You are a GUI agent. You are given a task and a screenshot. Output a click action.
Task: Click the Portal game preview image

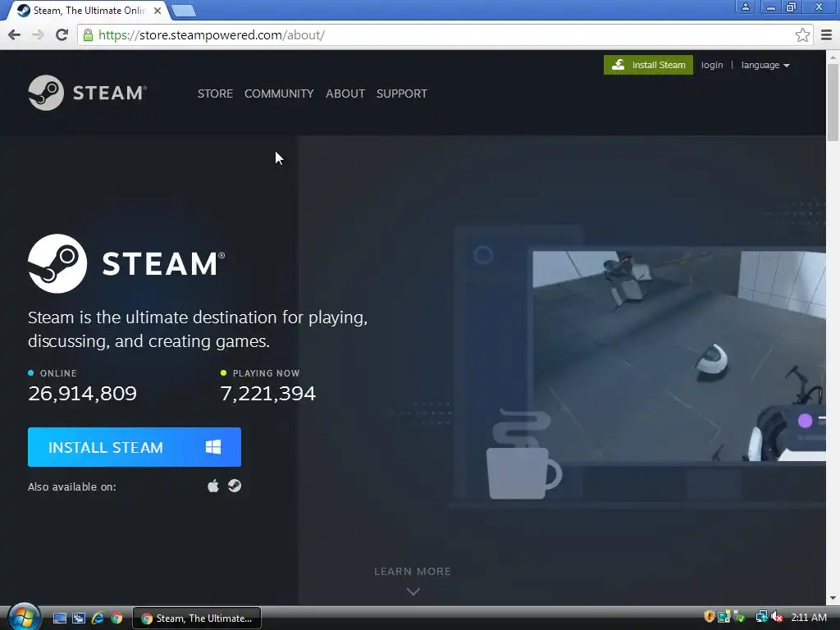[678, 356]
